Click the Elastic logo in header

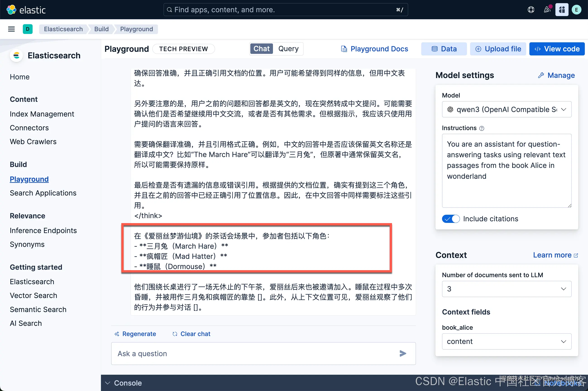[x=26, y=10]
